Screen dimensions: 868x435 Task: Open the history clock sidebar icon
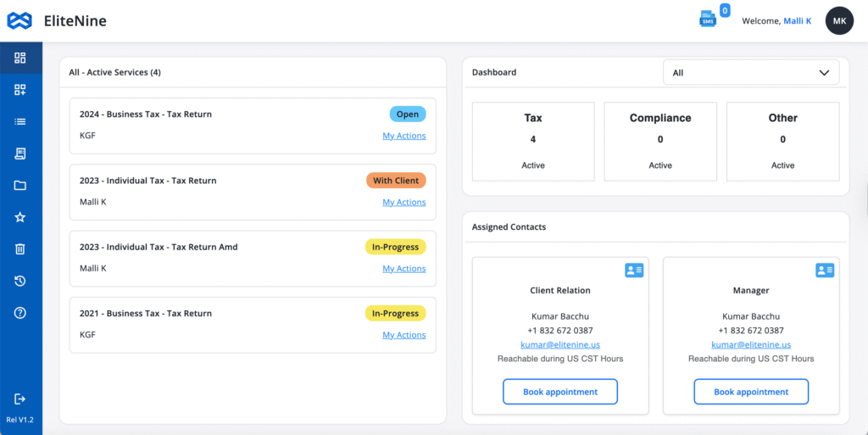click(x=20, y=281)
